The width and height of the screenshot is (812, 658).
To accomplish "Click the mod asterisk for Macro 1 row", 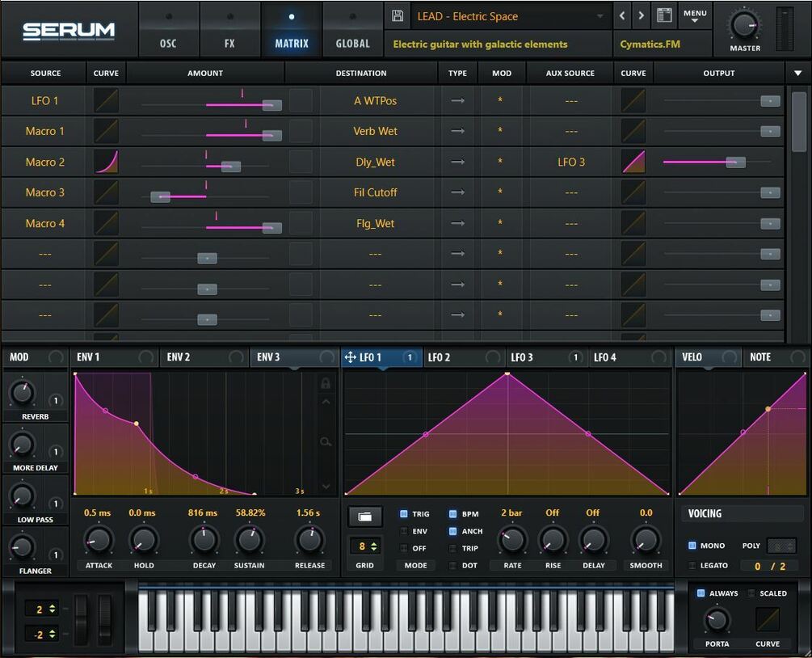I will (x=500, y=131).
